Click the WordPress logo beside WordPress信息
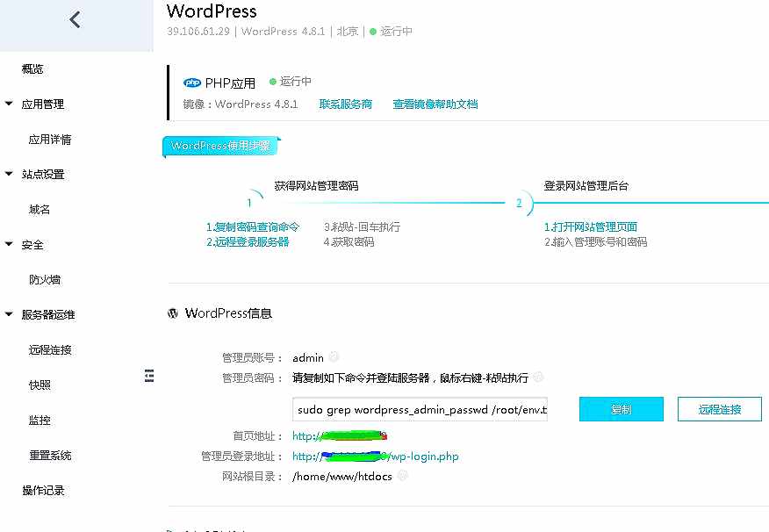 click(x=173, y=313)
